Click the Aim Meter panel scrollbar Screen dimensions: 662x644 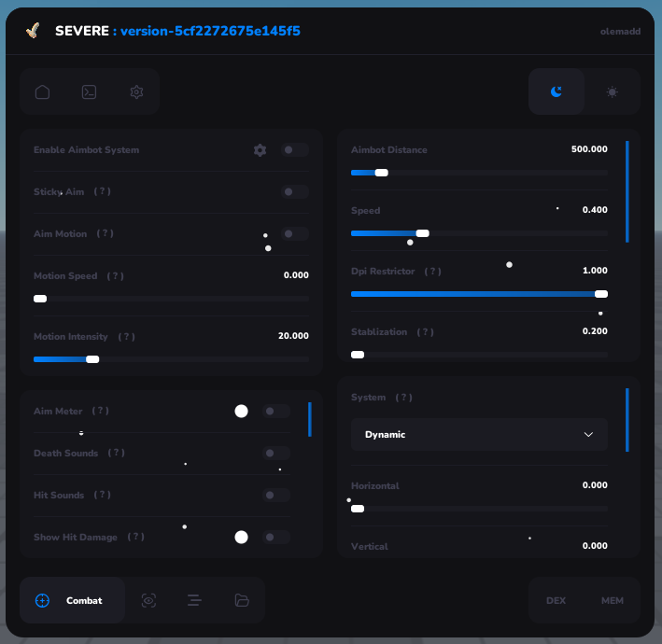pos(310,419)
